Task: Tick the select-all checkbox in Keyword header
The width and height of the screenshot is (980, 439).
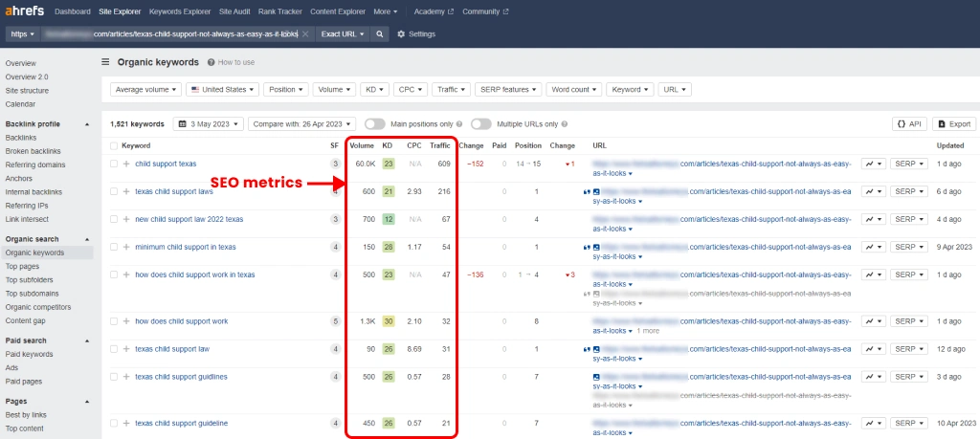Action: point(114,146)
